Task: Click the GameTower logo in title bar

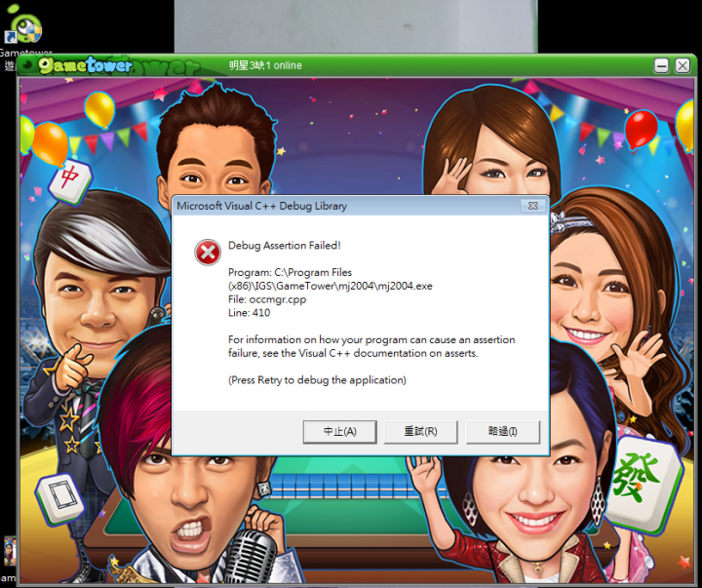Action: tap(85, 66)
